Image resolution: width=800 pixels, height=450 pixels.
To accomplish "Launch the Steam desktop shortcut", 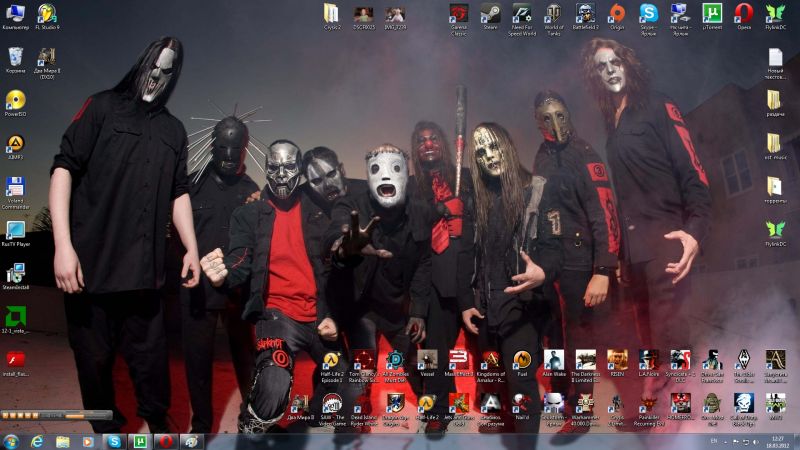I will 490,16.
